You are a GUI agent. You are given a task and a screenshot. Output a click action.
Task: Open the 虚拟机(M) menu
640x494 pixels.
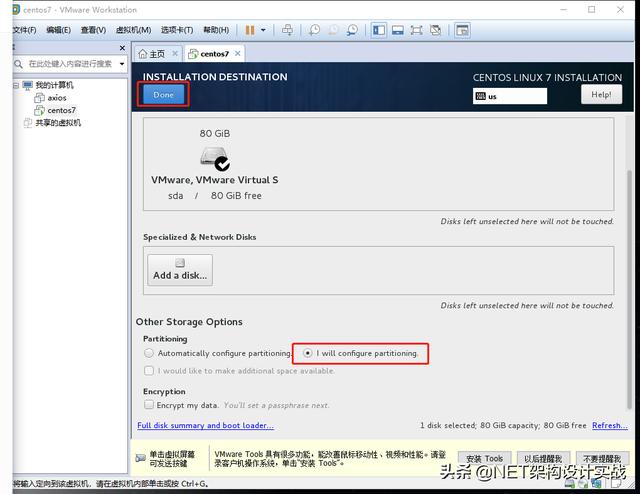point(133,30)
